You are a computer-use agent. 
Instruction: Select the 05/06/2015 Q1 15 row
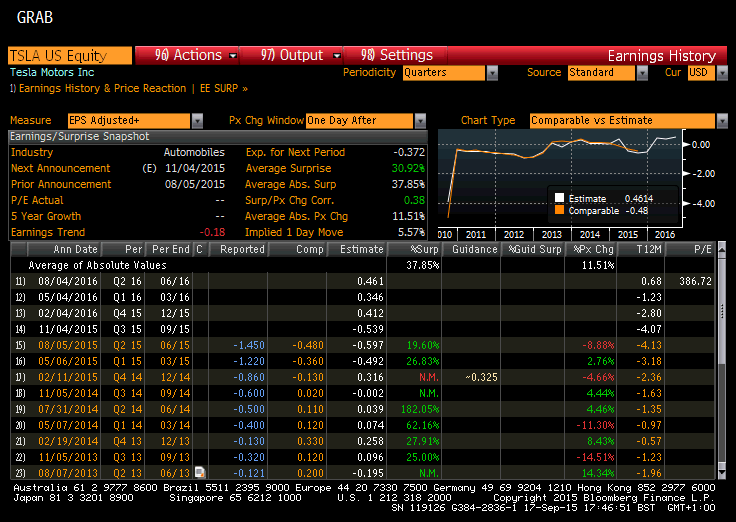(362, 361)
